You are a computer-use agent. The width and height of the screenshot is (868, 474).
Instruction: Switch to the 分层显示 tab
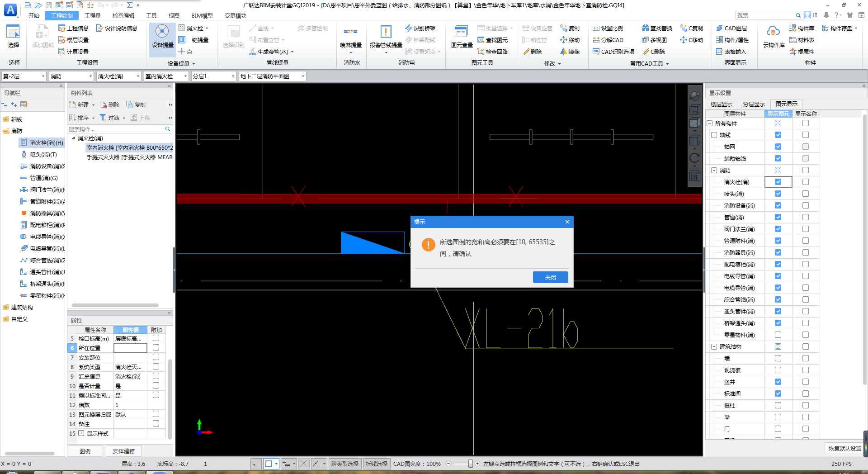point(754,104)
